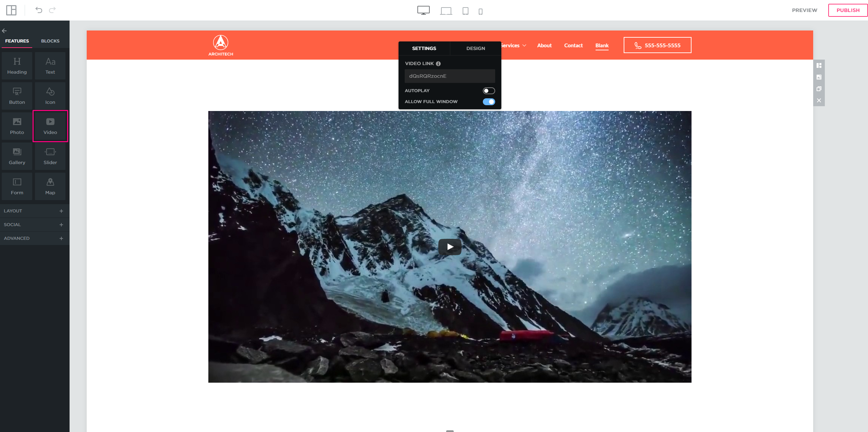This screenshot has width=868, height=432.
Task: Click the Preview link
Action: pyautogui.click(x=804, y=10)
